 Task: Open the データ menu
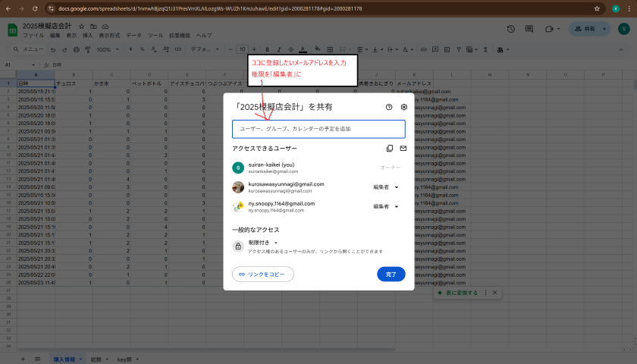click(x=133, y=36)
